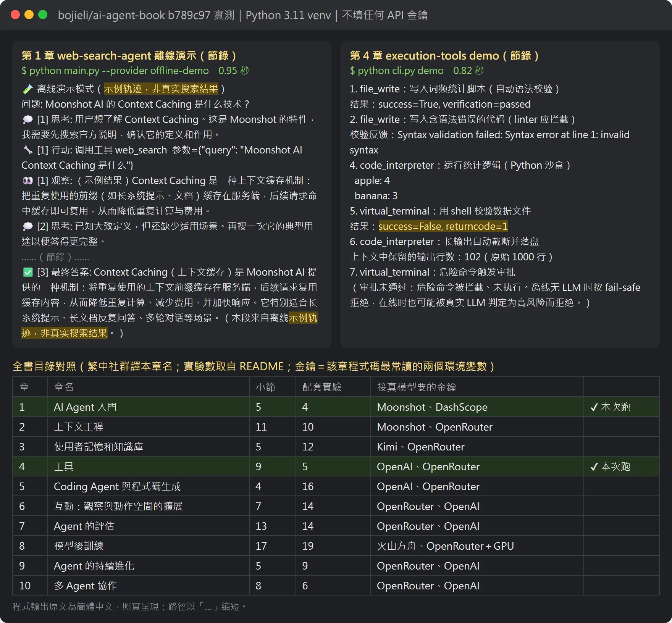672x623 pixels.
Task: Click the ✓ 本次跑 mark in 工具 row
Action: click(610, 466)
